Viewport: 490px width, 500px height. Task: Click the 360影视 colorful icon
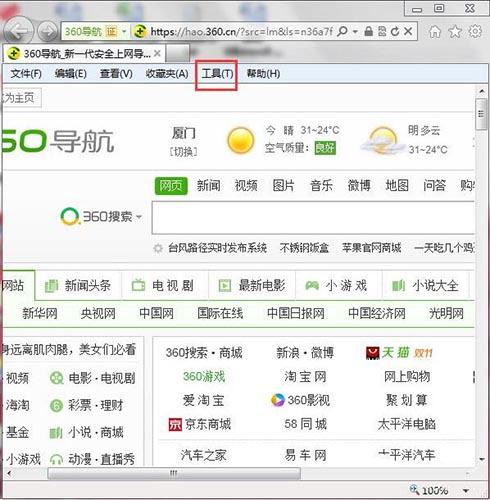pyautogui.click(x=278, y=400)
